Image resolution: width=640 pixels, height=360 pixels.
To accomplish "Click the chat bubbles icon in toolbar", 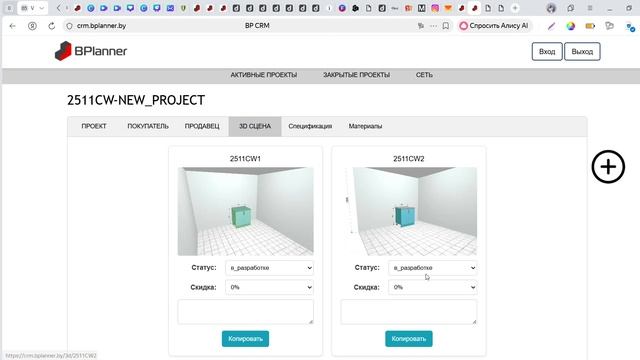I will [610, 26].
